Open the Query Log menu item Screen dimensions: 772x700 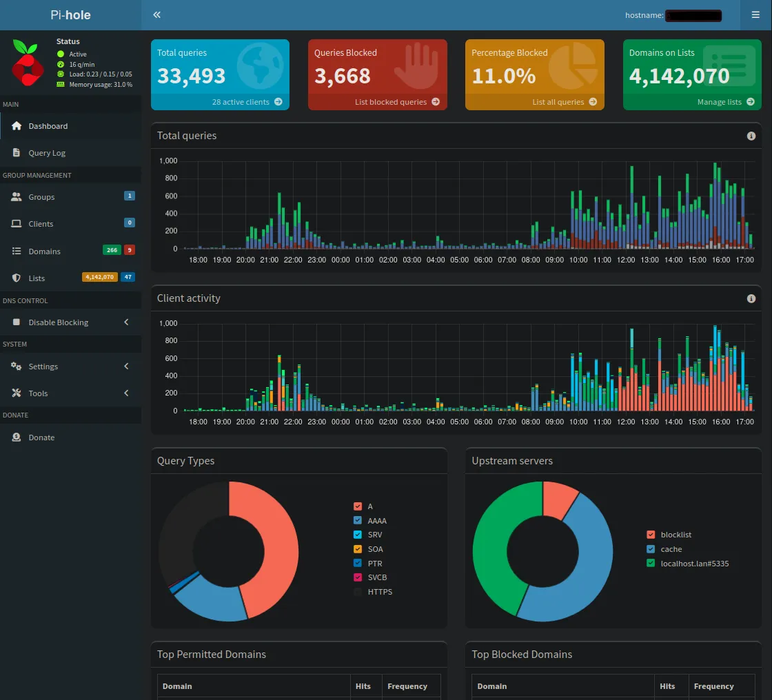click(x=71, y=152)
